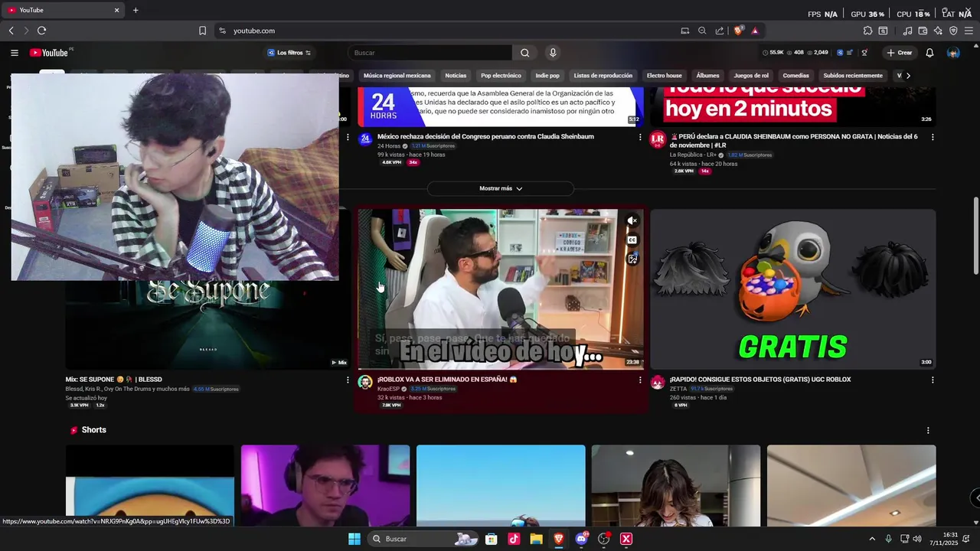Open options for RAPIDO CONSIGUE OBJETOS video
The height and width of the screenshot is (551, 980).
click(933, 380)
